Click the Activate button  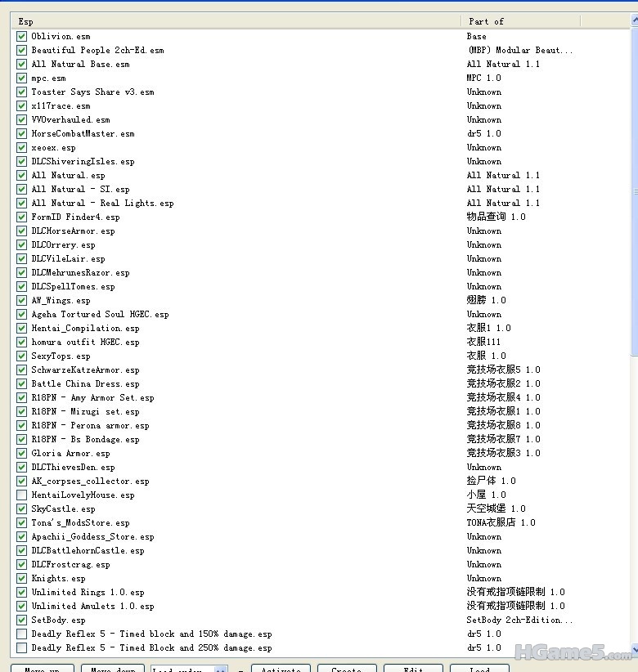pos(281,669)
